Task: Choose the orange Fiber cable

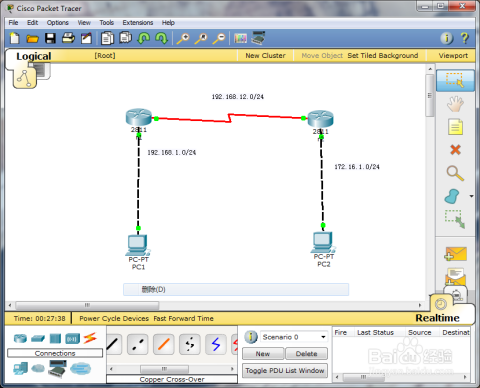Action: coord(164,344)
